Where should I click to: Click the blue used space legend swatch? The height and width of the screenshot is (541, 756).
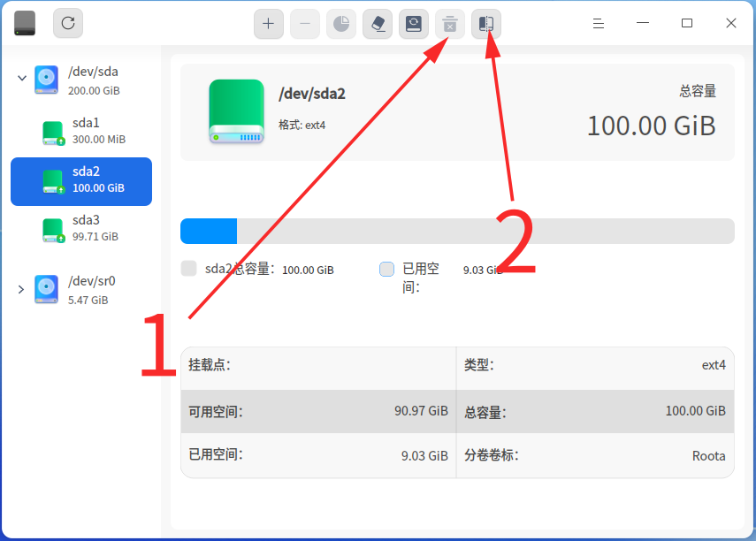386,269
